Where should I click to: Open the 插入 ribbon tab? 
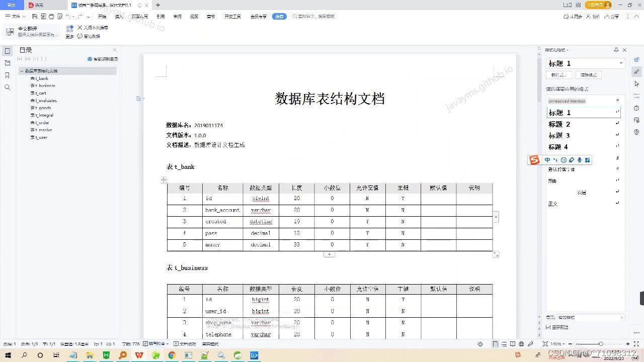pyautogui.click(x=119, y=17)
